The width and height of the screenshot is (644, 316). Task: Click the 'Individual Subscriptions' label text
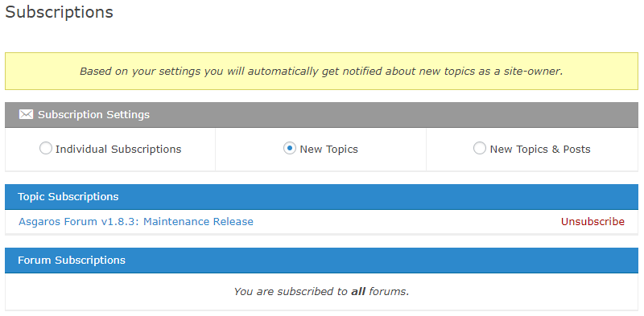click(118, 149)
